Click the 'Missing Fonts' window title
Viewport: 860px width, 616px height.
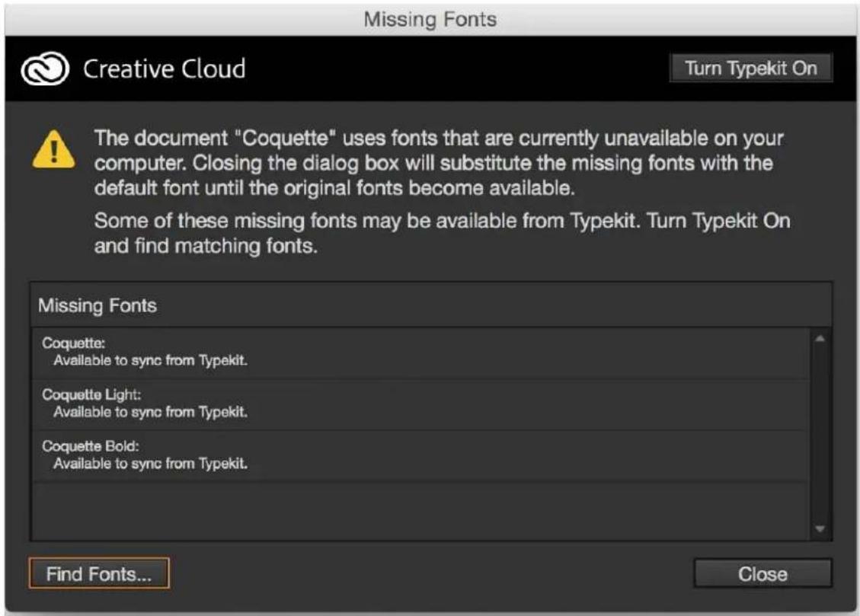[x=430, y=20]
